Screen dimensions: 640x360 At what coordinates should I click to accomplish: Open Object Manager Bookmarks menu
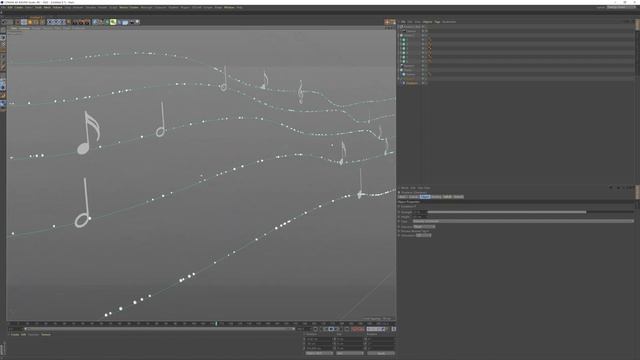pos(449,22)
